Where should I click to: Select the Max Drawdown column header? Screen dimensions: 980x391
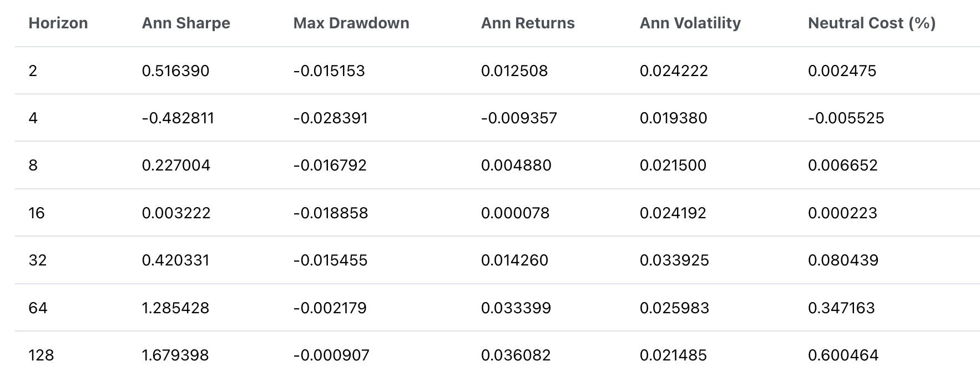351,23
